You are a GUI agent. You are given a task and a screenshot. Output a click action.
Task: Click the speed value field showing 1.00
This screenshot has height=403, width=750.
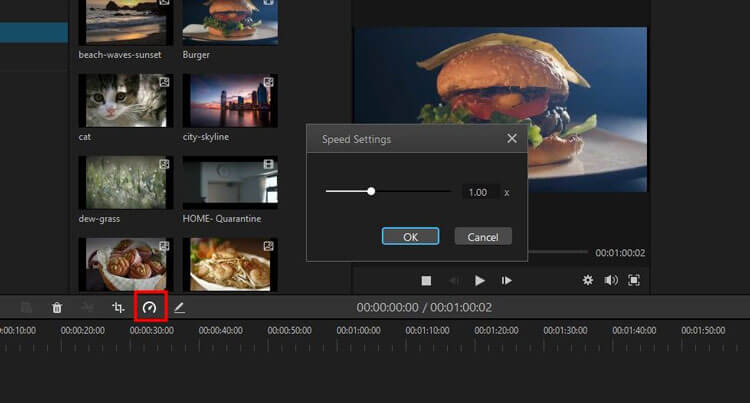tap(478, 192)
